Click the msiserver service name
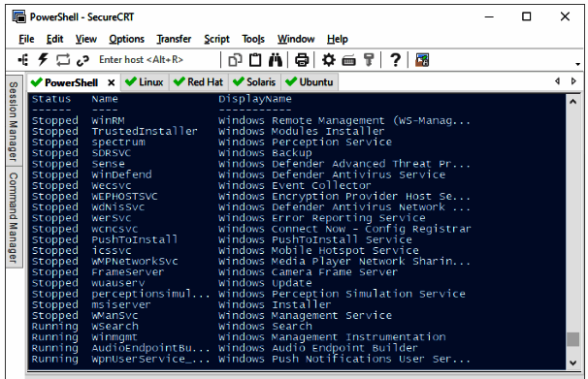The image size is (588, 379). (121, 304)
